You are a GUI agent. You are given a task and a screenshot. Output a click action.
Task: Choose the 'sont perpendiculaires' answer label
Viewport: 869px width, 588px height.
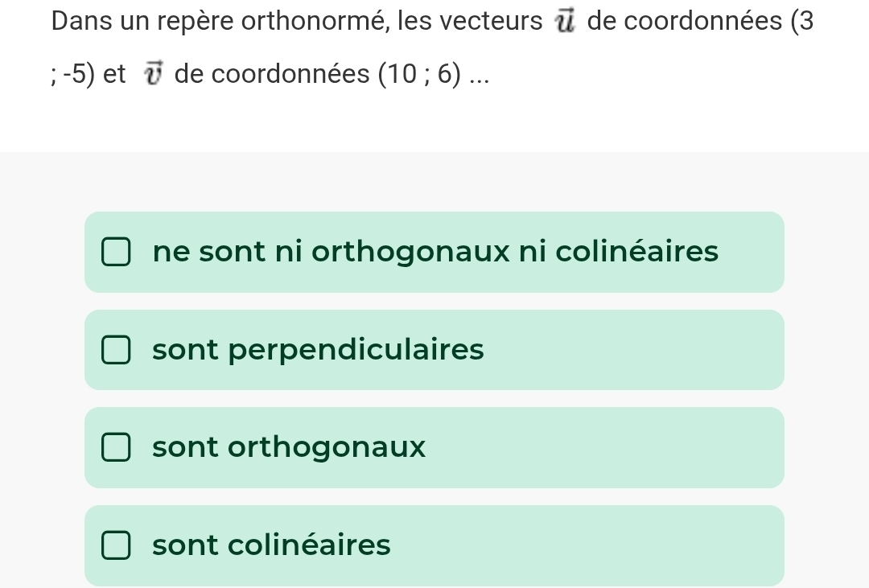click(318, 351)
